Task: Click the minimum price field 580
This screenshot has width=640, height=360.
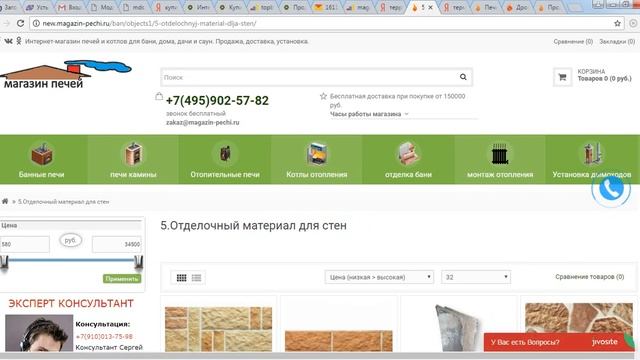Action: [24, 244]
